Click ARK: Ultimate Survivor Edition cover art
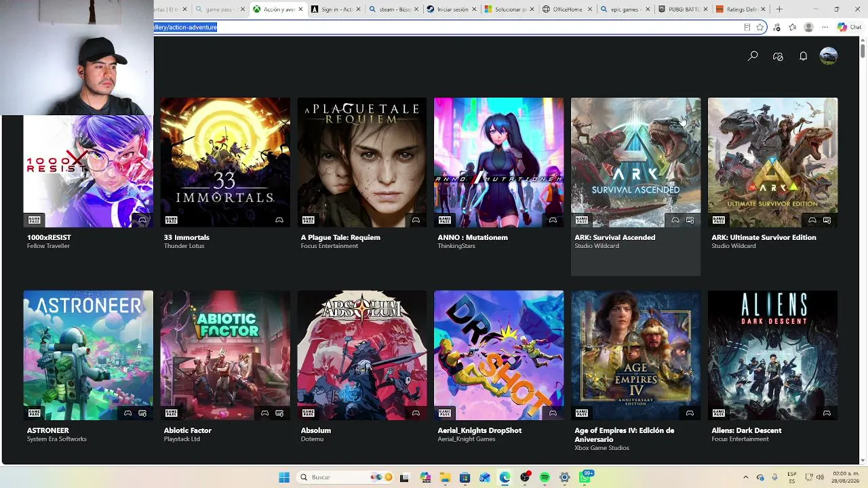 click(x=773, y=163)
